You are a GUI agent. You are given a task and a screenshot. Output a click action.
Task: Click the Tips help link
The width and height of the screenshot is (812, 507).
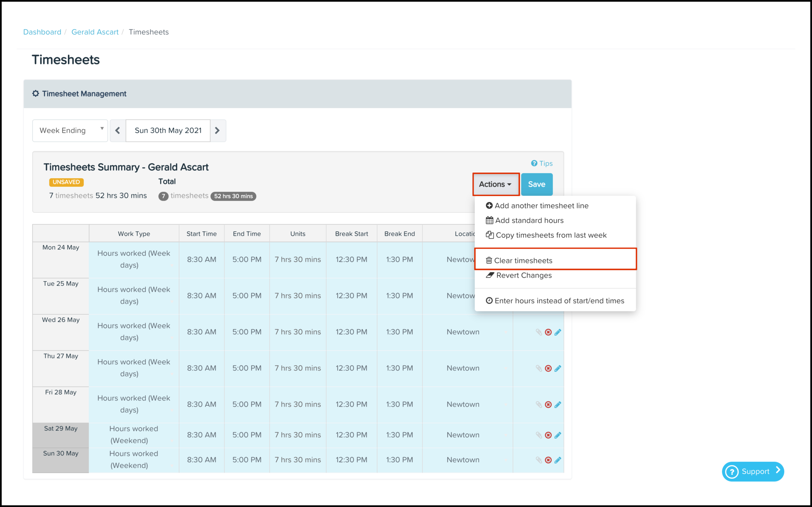tap(542, 163)
